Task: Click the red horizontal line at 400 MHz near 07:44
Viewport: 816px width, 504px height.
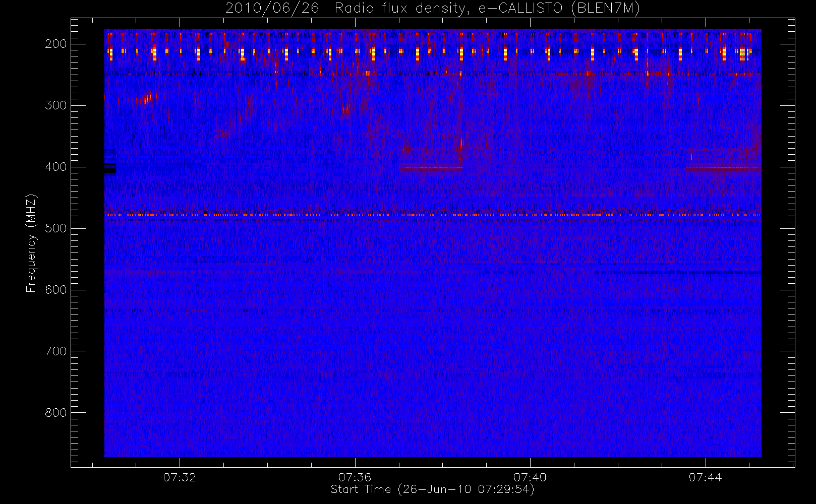Action: (x=723, y=167)
